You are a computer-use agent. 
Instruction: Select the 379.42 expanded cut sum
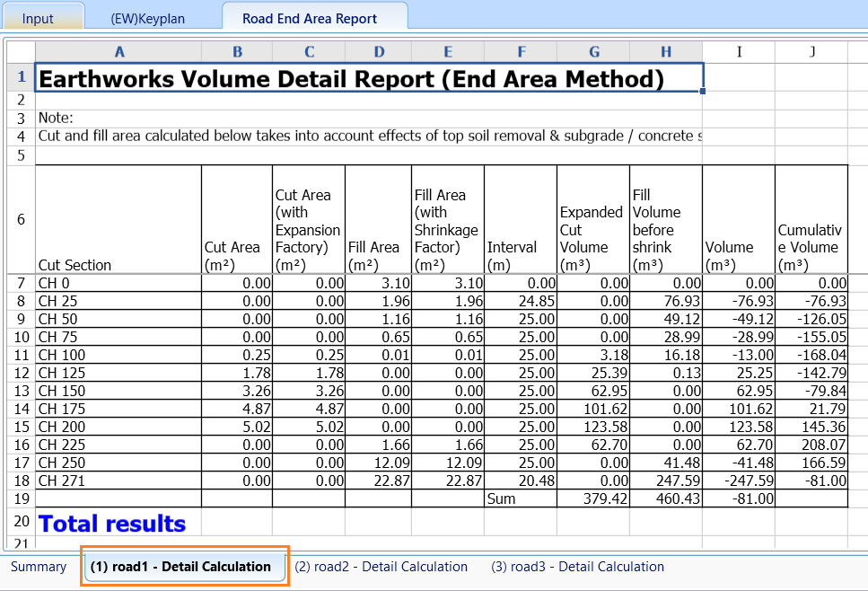[593, 498]
